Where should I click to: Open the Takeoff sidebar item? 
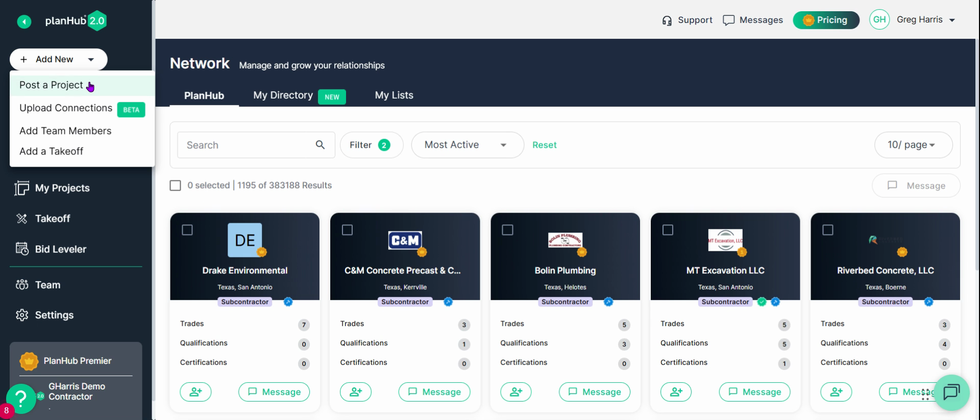(x=43, y=219)
